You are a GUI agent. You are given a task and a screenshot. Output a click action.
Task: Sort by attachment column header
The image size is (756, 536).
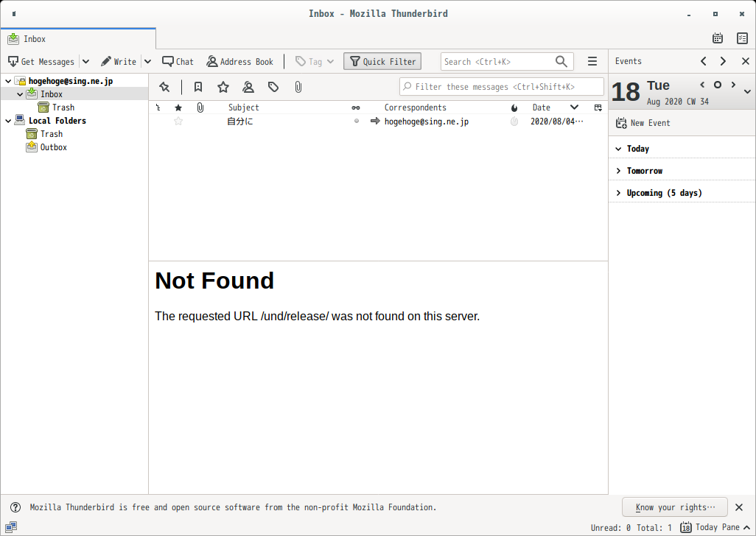click(x=200, y=107)
